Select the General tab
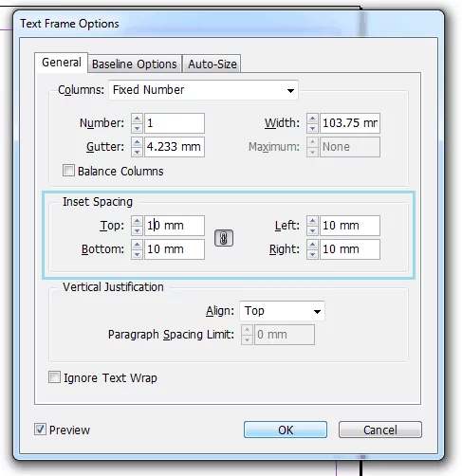This screenshot has height=476, width=462. tap(62, 63)
